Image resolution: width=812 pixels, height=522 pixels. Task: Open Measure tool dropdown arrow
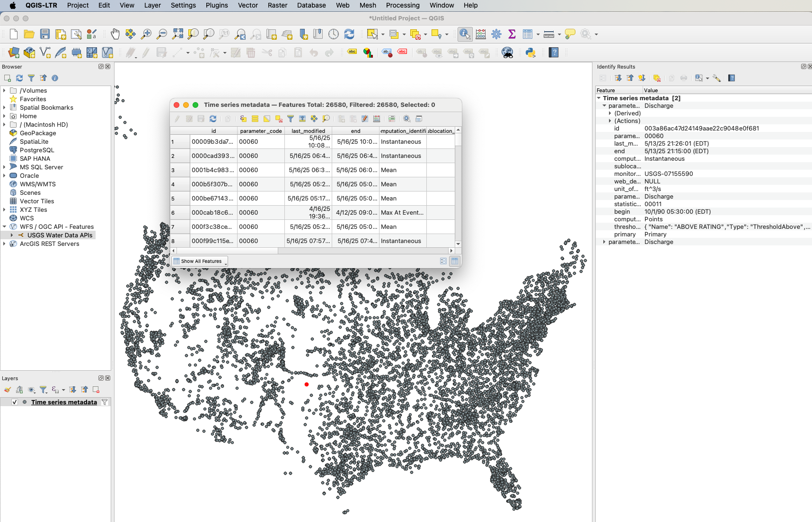coord(559,34)
